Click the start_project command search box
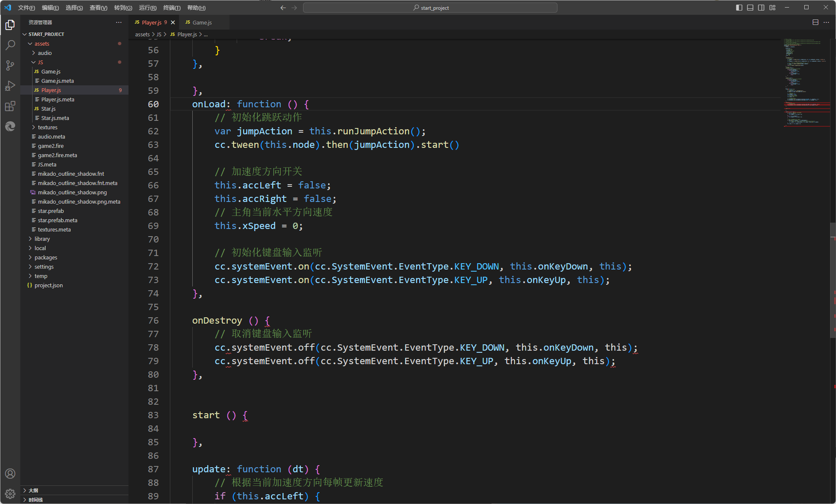The width and height of the screenshot is (836, 504). (430, 8)
